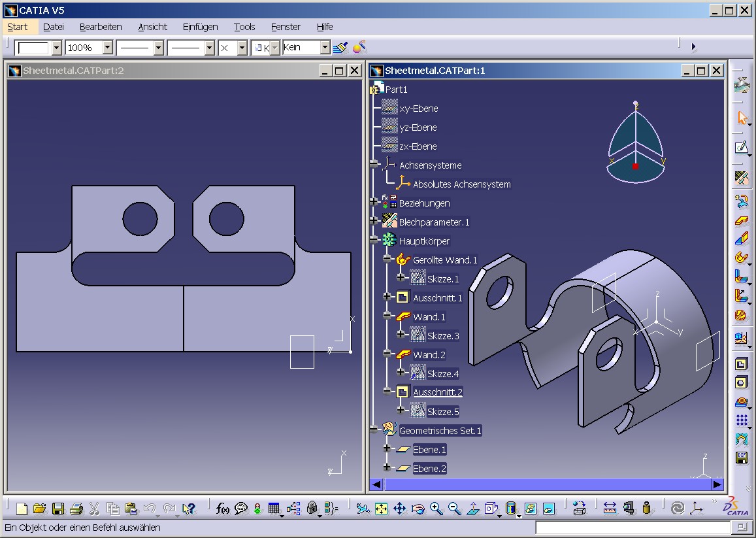Select Wand.2 in the tree
Screen dimensions: 756x538
pyautogui.click(x=429, y=355)
